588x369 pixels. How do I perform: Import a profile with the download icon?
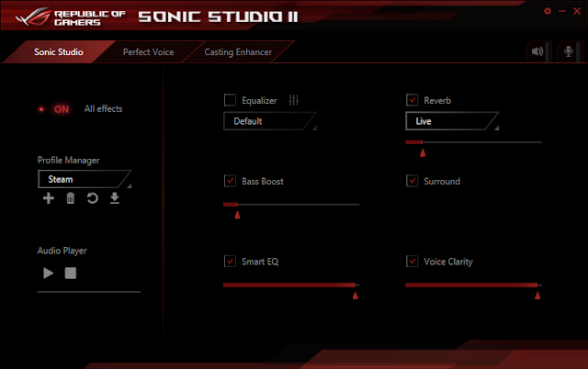(x=115, y=197)
